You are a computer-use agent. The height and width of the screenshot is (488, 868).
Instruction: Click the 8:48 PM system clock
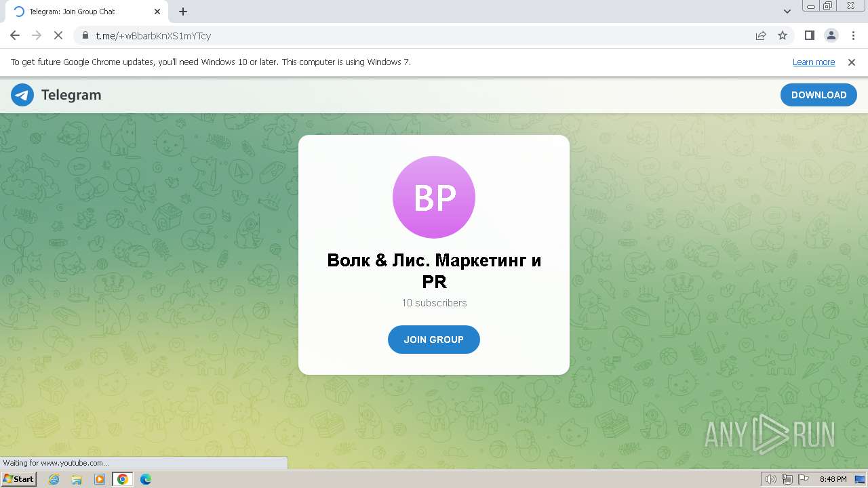(833, 479)
